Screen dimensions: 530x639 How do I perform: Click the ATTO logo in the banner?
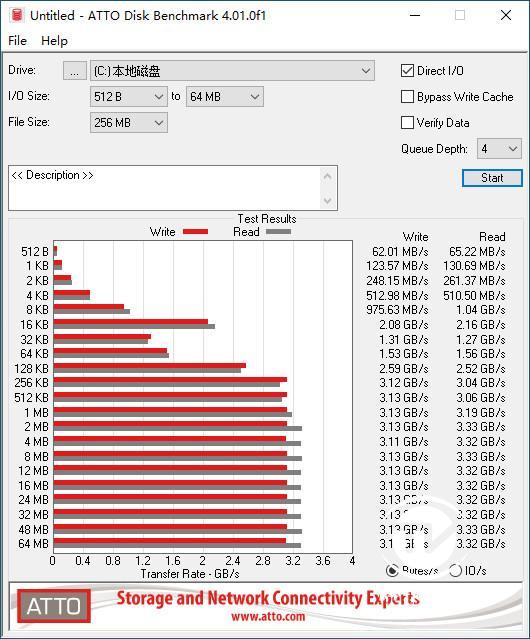[x=54, y=606]
